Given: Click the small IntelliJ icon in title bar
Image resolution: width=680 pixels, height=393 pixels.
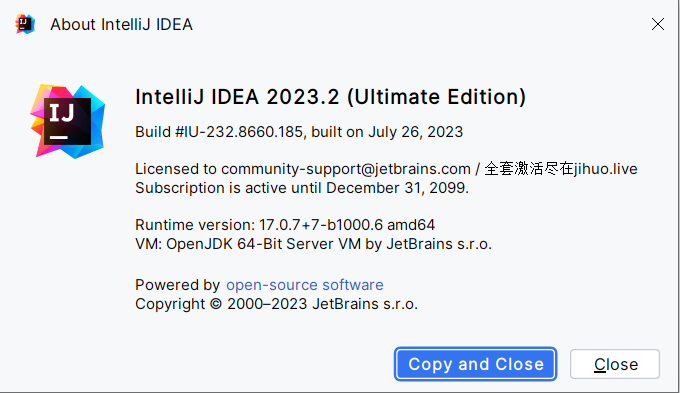Looking at the screenshot, I should coord(25,24).
